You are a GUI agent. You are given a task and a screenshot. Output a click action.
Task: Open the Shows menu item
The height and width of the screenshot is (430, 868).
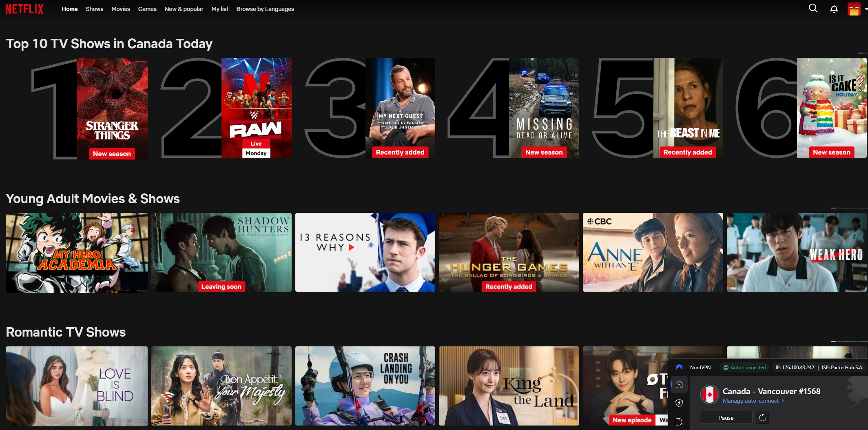tap(94, 9)
